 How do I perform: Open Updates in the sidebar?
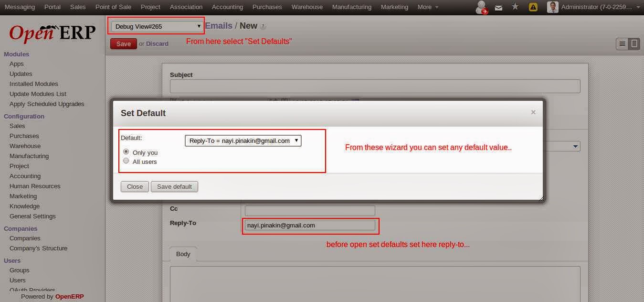[x=21, y=74]
